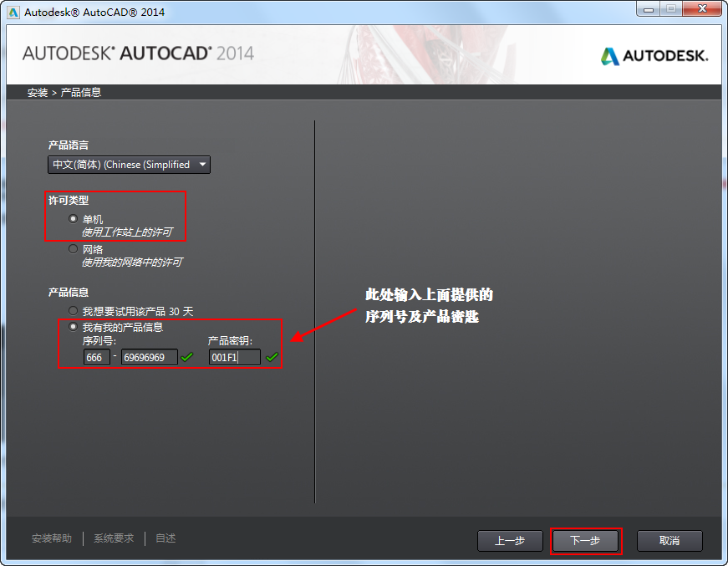The image size is (728, 566).
Task: Open the 产品语言 language dropdown
Action: tap(201, 164)
